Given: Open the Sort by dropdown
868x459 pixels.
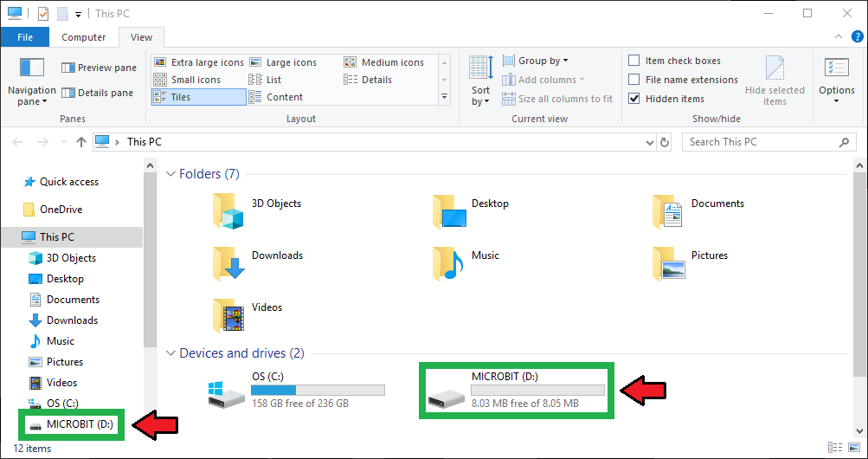Looking at the screenshot, I should tap(480, 83).
